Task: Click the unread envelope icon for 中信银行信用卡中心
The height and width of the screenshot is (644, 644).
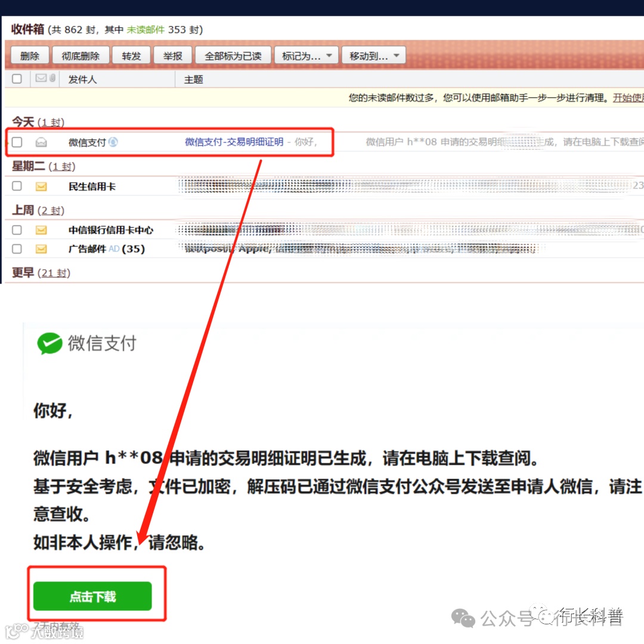Action: click(x=41, y=230)
